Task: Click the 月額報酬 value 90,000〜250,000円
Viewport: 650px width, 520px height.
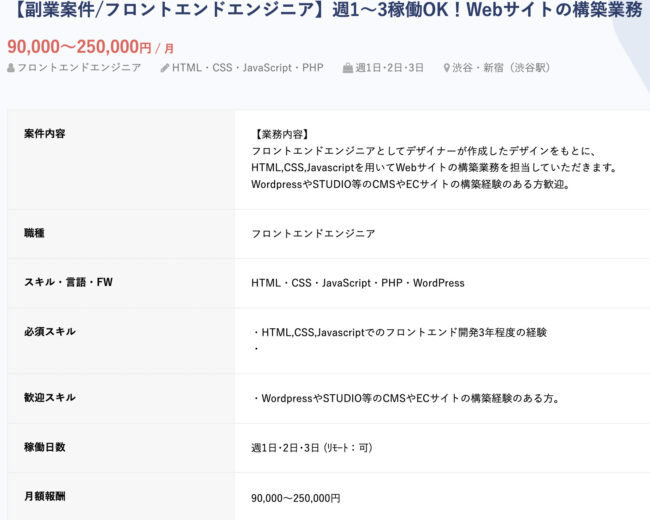Action: pos(296,498)
